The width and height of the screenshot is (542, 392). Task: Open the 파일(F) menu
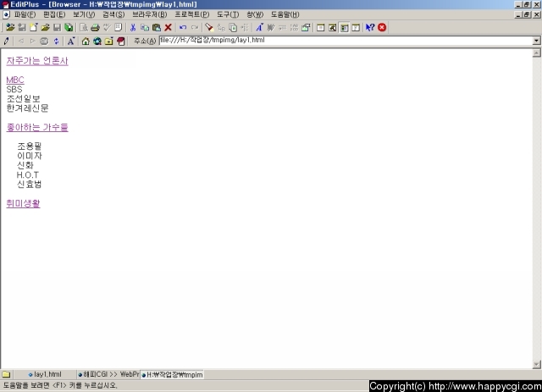(x=25, y=14)
